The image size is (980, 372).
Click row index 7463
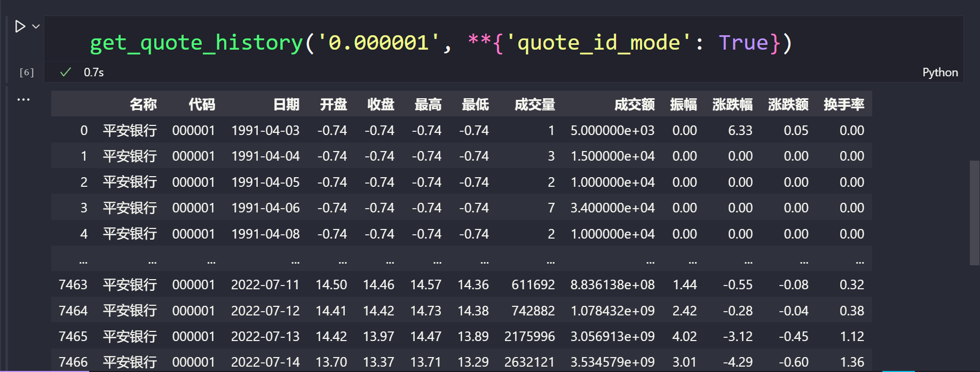73,285
